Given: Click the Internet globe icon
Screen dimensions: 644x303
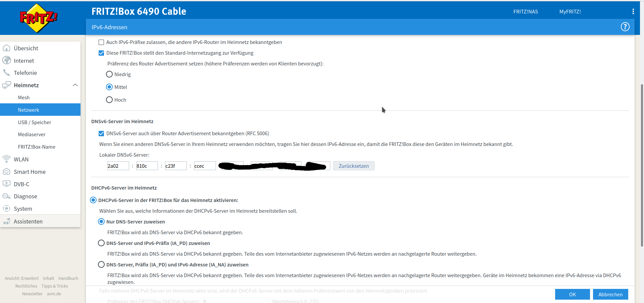Looking at the screenshot, I should [6, 60].
